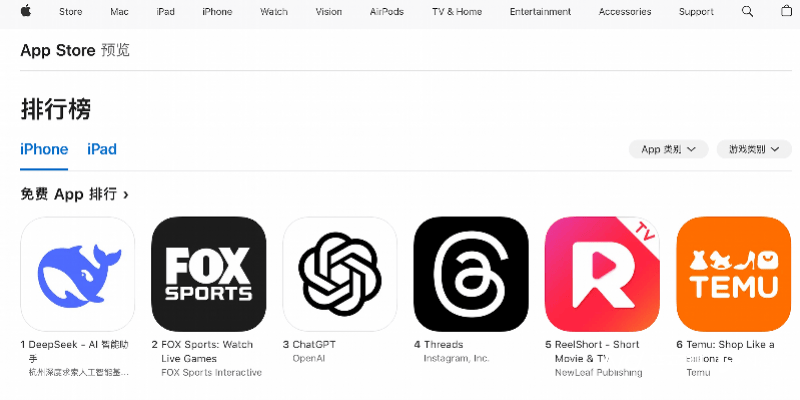Open the ChatGPT app icon
800x400 pixels.
(340, 274)
